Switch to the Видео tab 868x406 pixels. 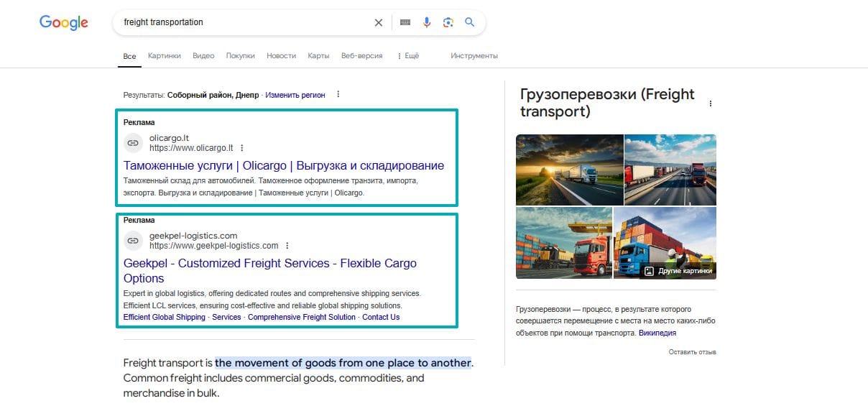pyautogui.click(x=203, y=55)
